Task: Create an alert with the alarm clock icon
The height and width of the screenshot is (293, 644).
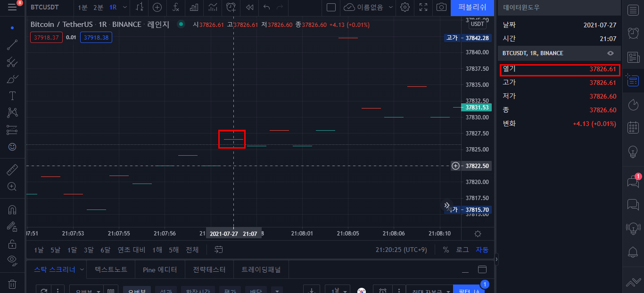Action: (x=231, y=7)
